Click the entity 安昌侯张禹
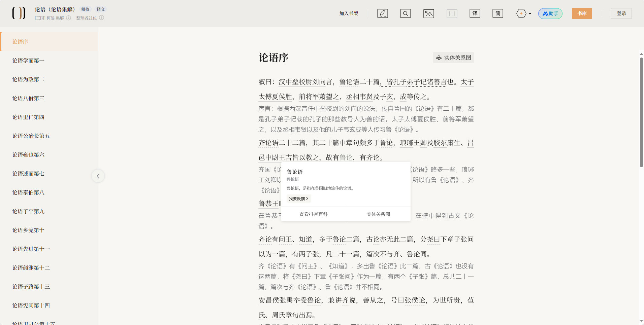This screenshot has height=325, width=644. [x=275, y=300]
